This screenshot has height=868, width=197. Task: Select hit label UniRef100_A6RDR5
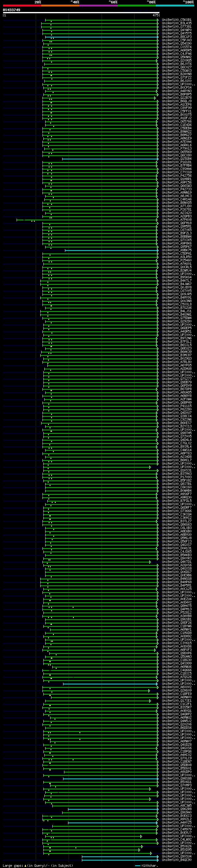(176, 50)
